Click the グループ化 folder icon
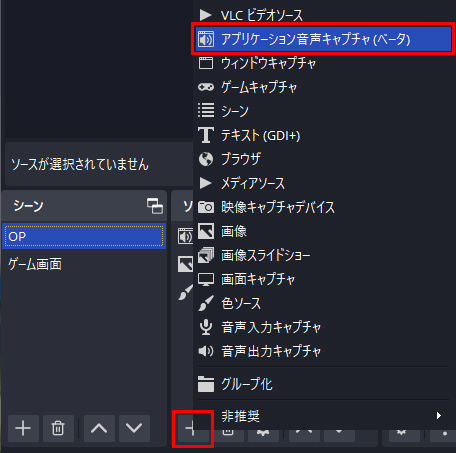 [x=206, y=384]
